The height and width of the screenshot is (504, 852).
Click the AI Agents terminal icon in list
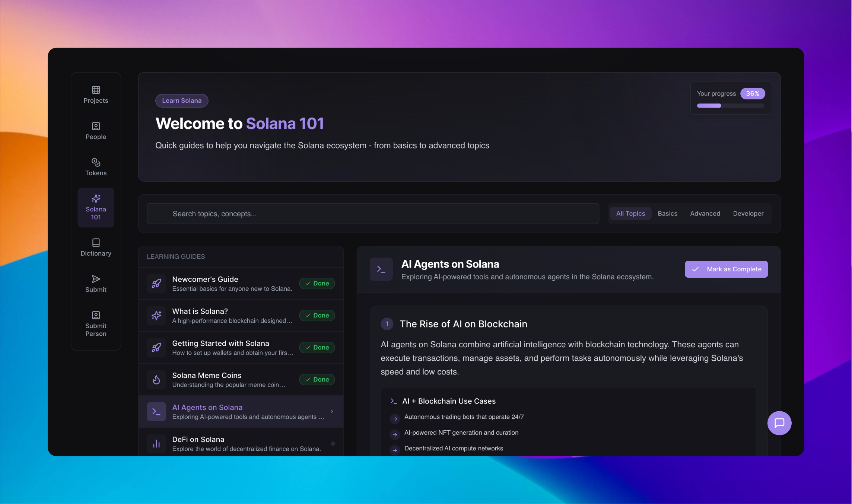coord(156,412)
